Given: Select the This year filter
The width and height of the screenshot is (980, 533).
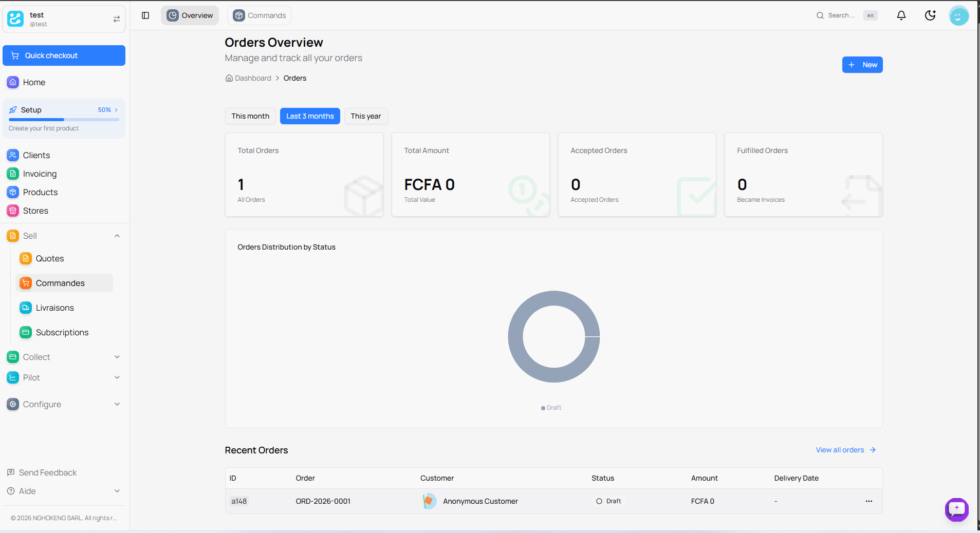Looking at the screenshot, I should 365,116.
